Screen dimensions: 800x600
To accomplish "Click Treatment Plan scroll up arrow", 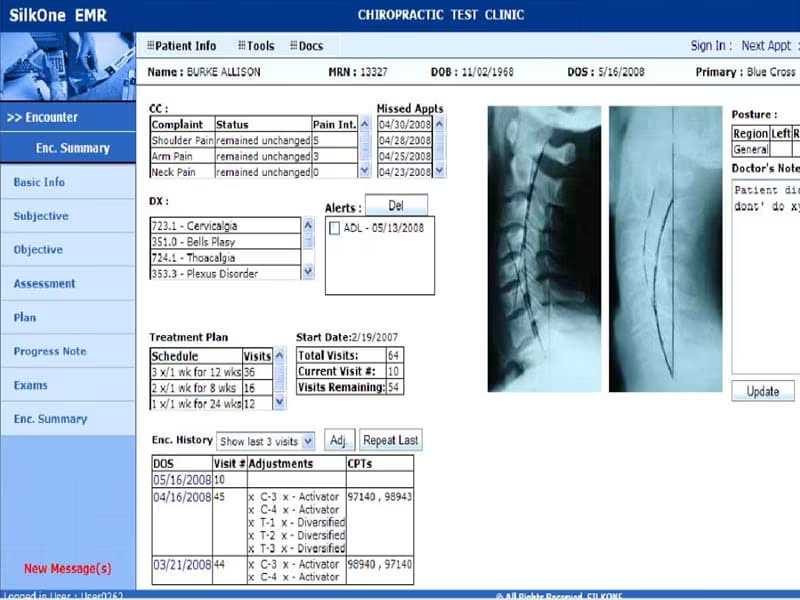I will coord(280,355).
